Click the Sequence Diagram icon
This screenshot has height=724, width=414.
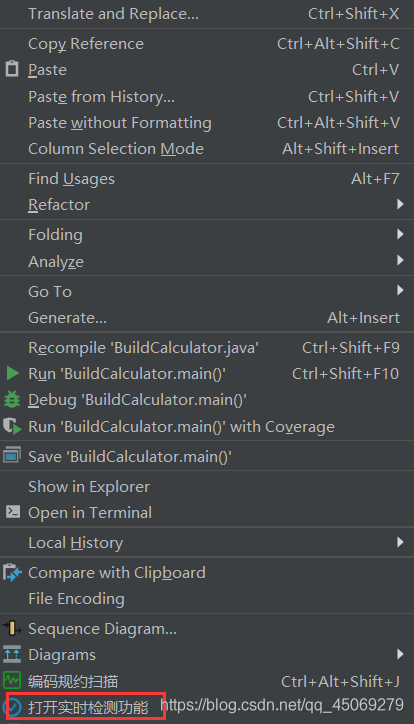pyautogui.click(x=12, y=628)
